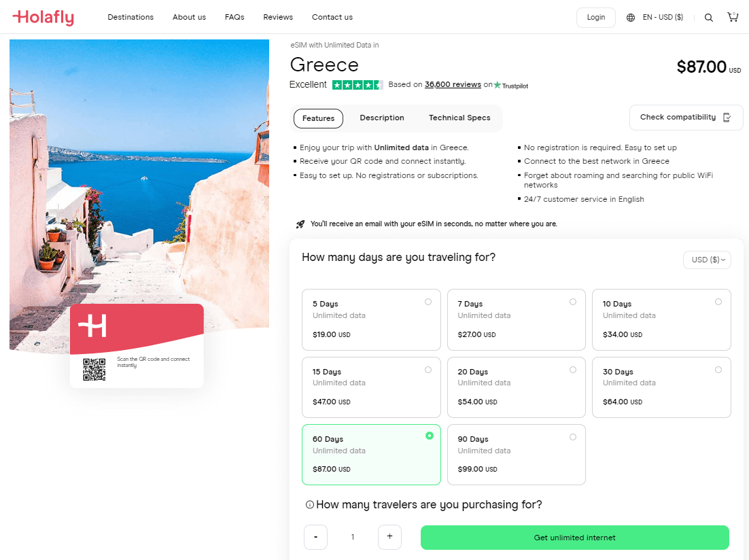Increase travelers with plus button
The image size is (749, 560).
(389, 537)
